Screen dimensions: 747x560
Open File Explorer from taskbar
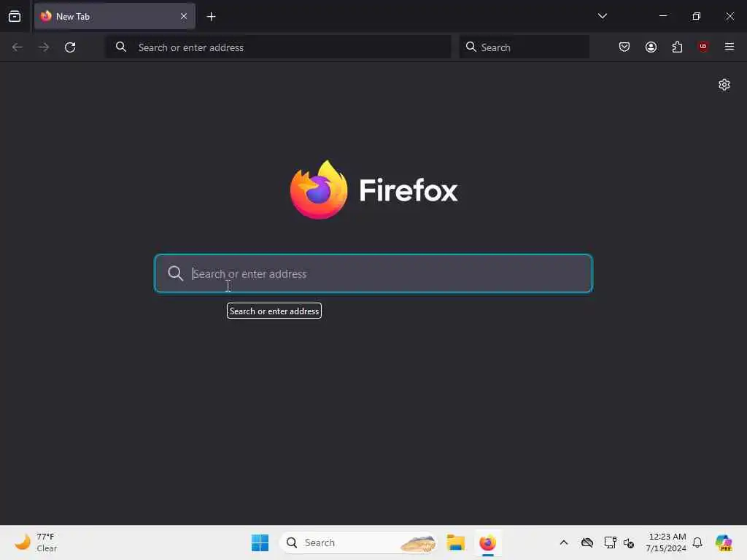pos(455,542)
